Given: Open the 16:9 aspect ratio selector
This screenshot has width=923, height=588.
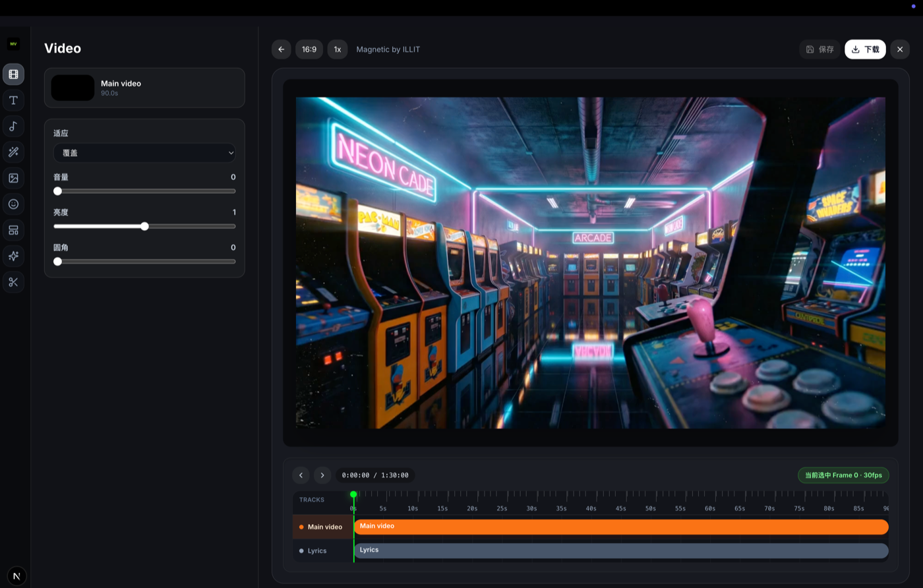Looking at the screenshot, I should pos(309,49).
